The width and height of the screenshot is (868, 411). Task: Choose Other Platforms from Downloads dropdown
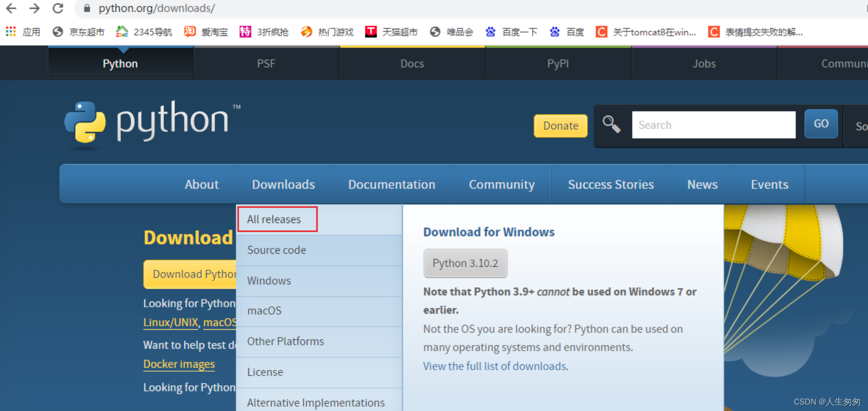[x=320, y=341]
